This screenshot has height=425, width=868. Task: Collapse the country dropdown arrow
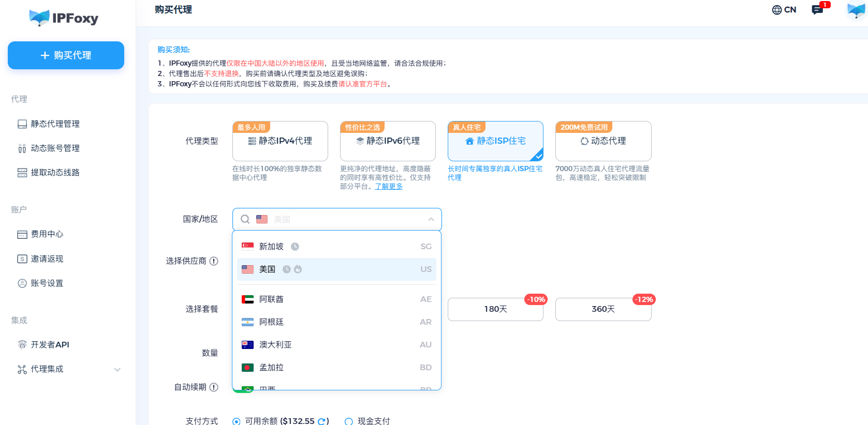click(x=431, y=219)
